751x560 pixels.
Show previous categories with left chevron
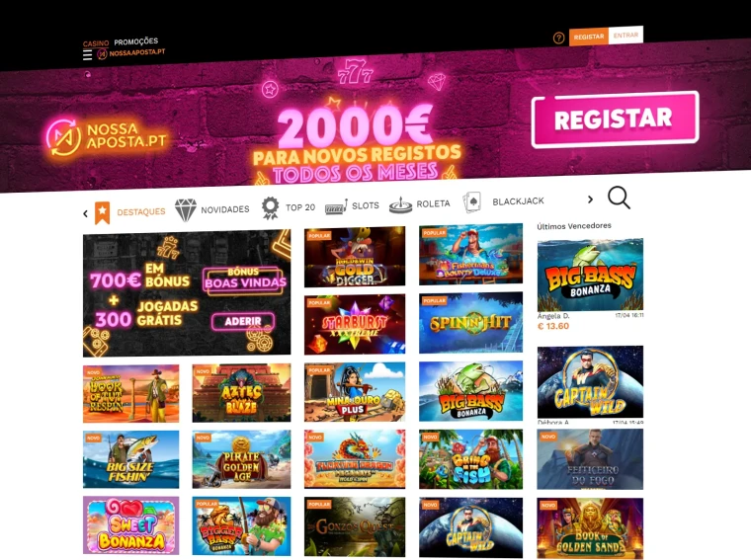[x=85, y=213]
